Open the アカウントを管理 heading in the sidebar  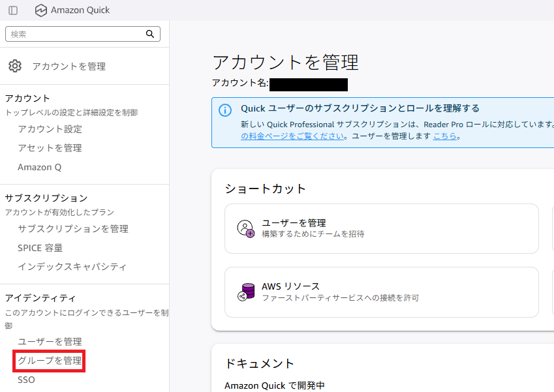click(69, 67)
